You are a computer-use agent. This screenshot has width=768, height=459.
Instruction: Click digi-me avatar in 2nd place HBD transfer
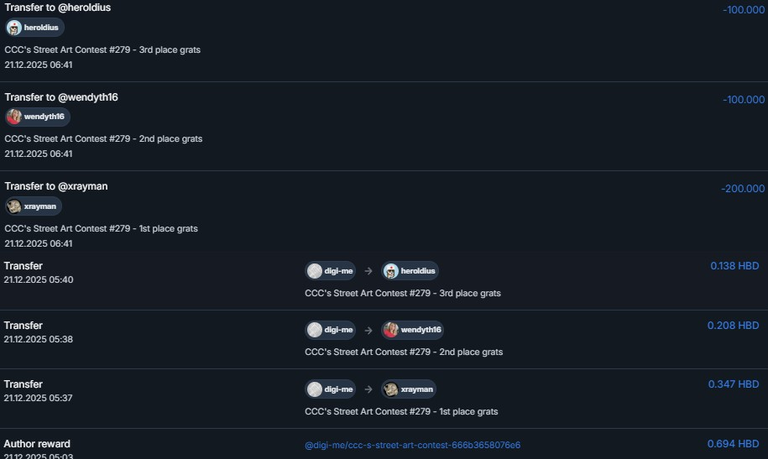coord(315,330)
